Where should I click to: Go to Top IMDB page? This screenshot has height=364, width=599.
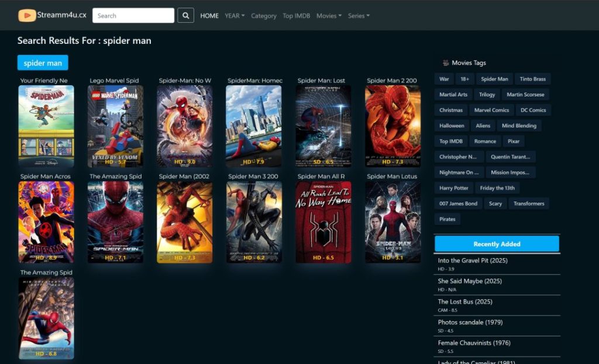point(297,16)
